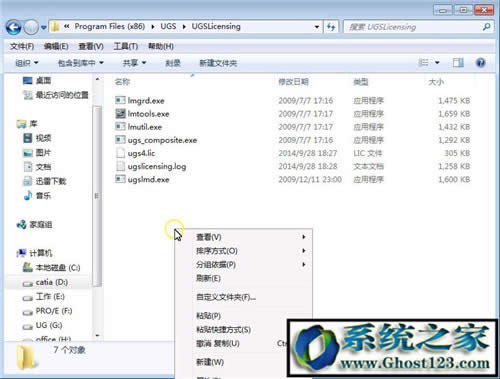Sort by the 大小 column header
The height and width of the screenshot is (379, 500).
coord(436,82)
